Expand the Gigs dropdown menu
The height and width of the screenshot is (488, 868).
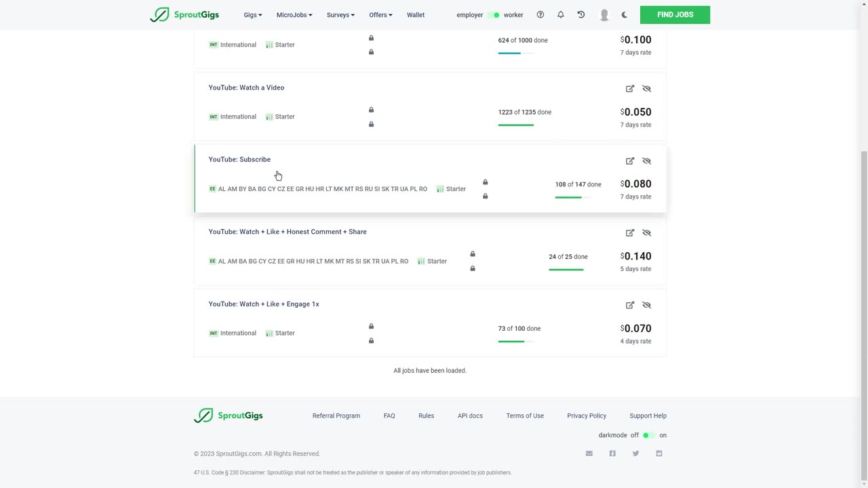click(x=253, y=15)
